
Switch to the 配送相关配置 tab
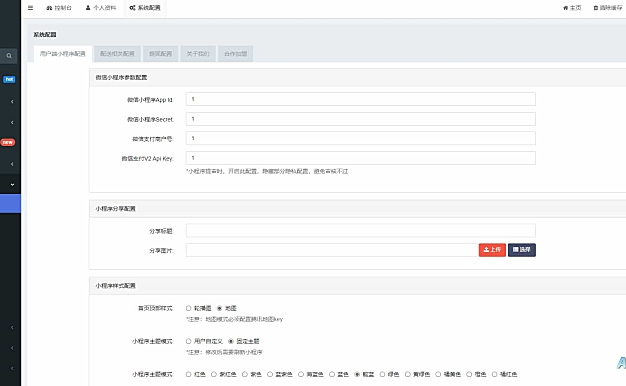click(x=117, y=54)
